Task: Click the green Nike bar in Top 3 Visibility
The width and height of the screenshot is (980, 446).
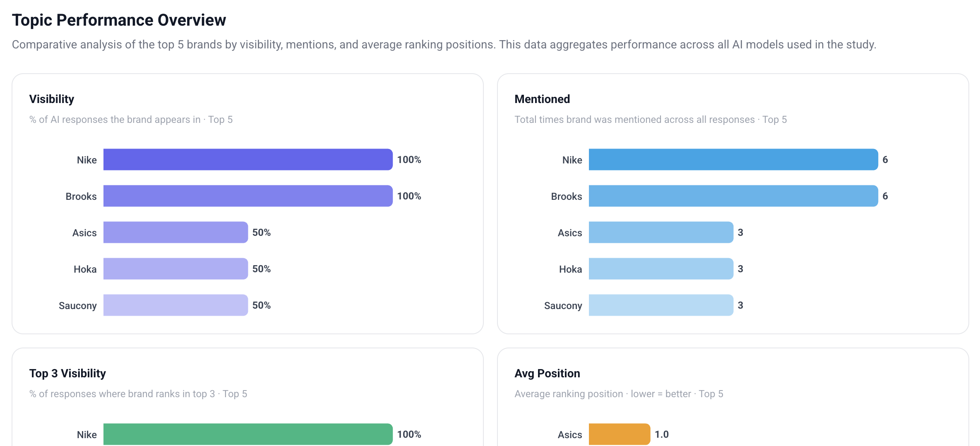Action: [x=247, y=434]
